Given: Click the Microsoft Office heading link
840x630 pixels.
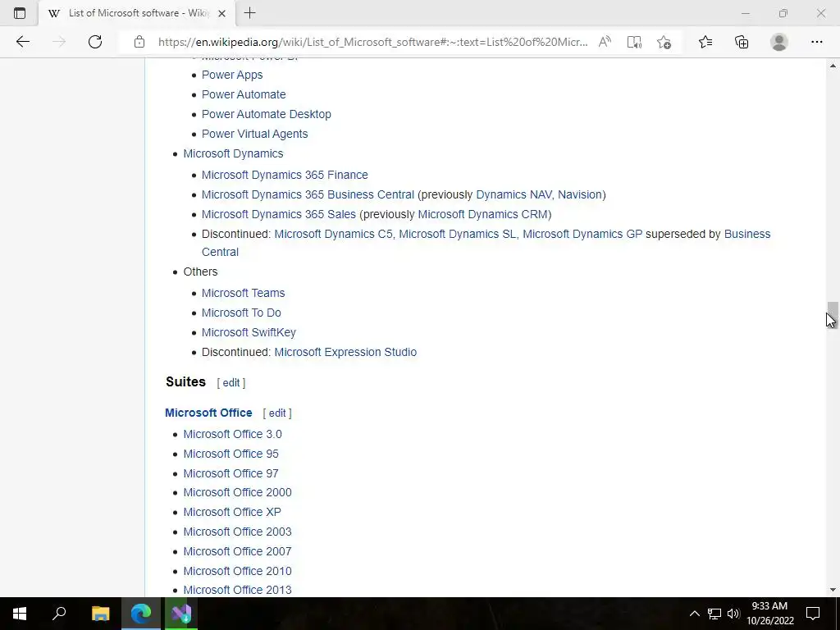Looking at the screenshot, I should [208, 413].
